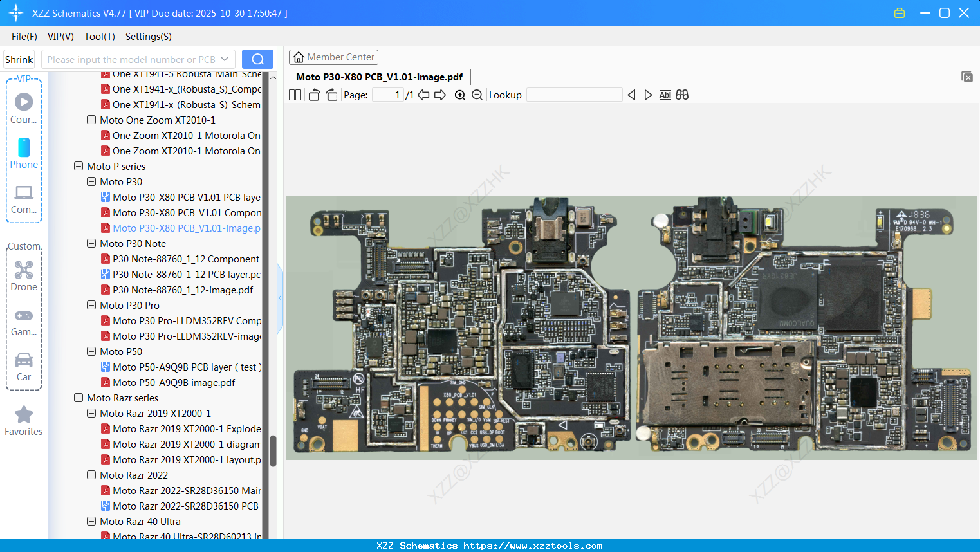Click the zoom in magnifier icon
This screenshot has width=980, height=552.
point(460,95)
